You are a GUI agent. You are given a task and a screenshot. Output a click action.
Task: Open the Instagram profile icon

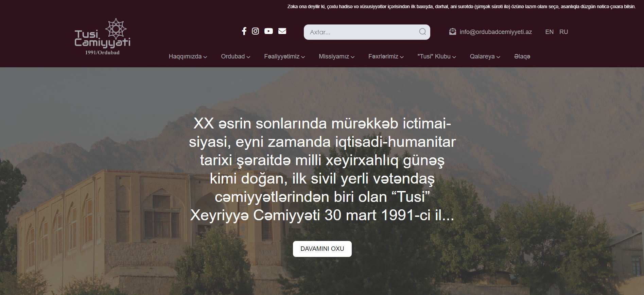click(255, 31)
